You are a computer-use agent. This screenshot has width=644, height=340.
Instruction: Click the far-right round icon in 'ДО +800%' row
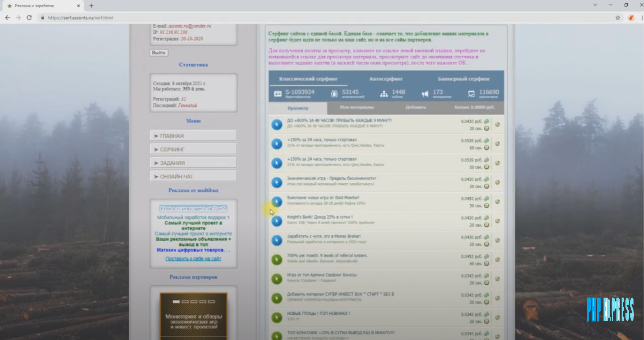[x=497, y=124]
